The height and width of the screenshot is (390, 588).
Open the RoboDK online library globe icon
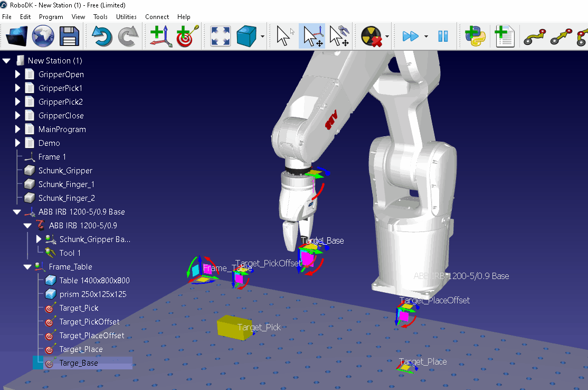click(x=43, y=36)
